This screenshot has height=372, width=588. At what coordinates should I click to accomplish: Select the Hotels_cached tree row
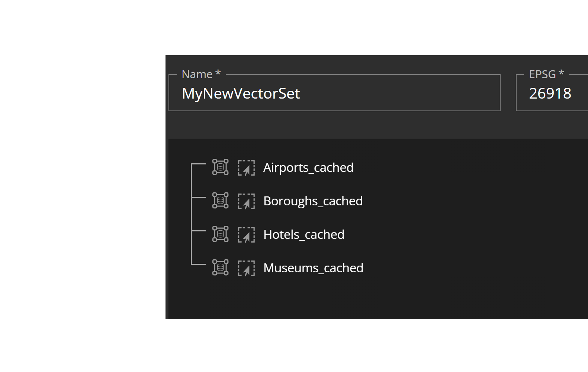click(278, 234)
